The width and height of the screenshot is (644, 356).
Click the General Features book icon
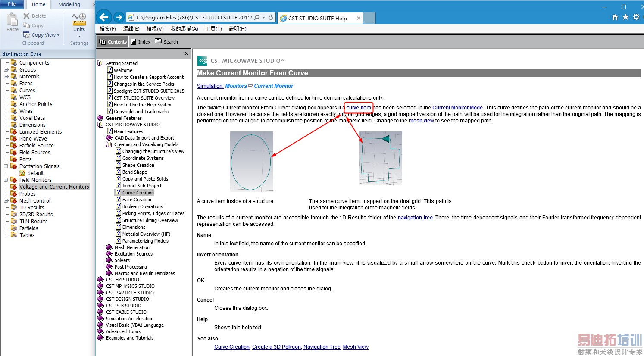tap(100, 118)
